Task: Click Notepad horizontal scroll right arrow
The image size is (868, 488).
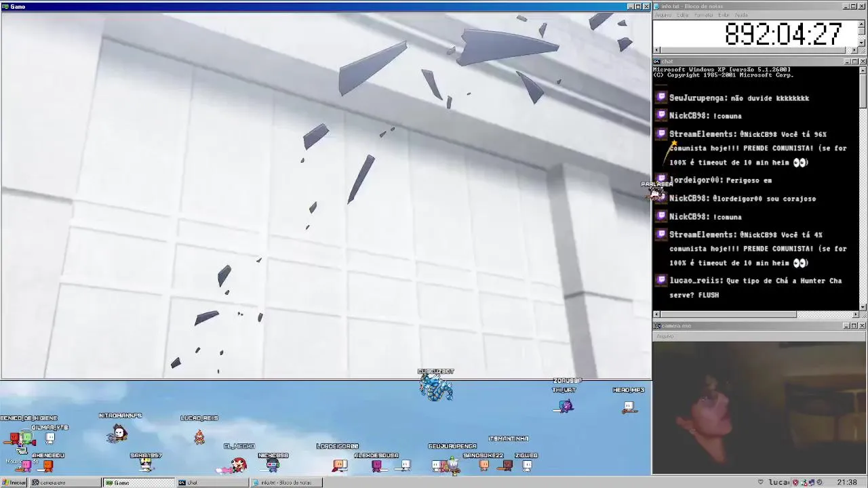Action: pos(855,50)
